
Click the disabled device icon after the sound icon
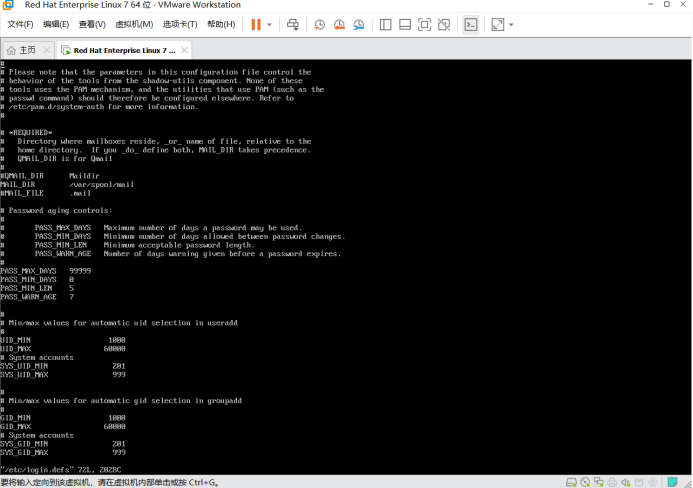tap(639, 482)
